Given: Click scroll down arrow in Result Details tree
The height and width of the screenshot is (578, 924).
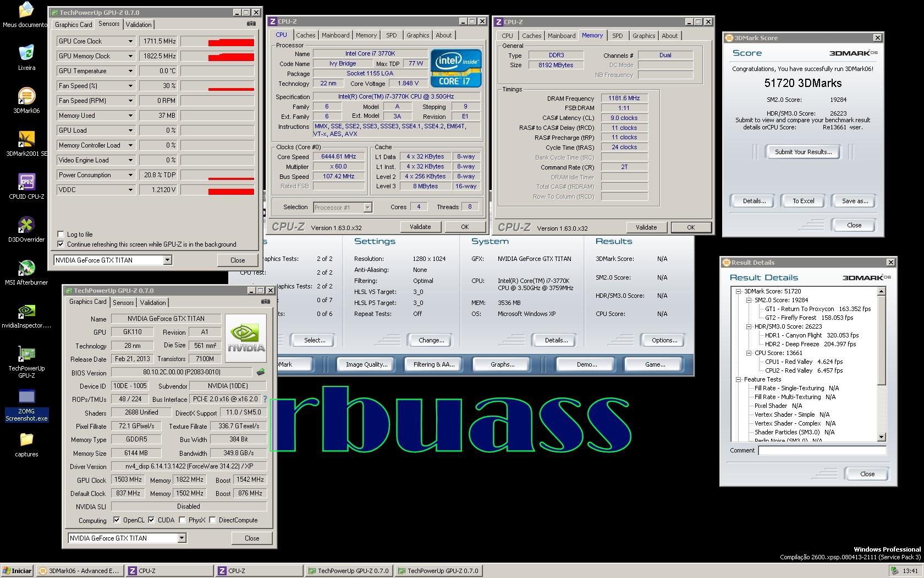Looking at the screenshot, I should click(881, 437).
